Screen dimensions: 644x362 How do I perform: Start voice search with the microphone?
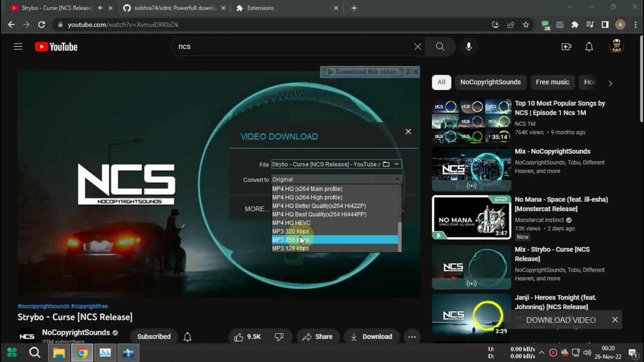click(x=468, y=47)
